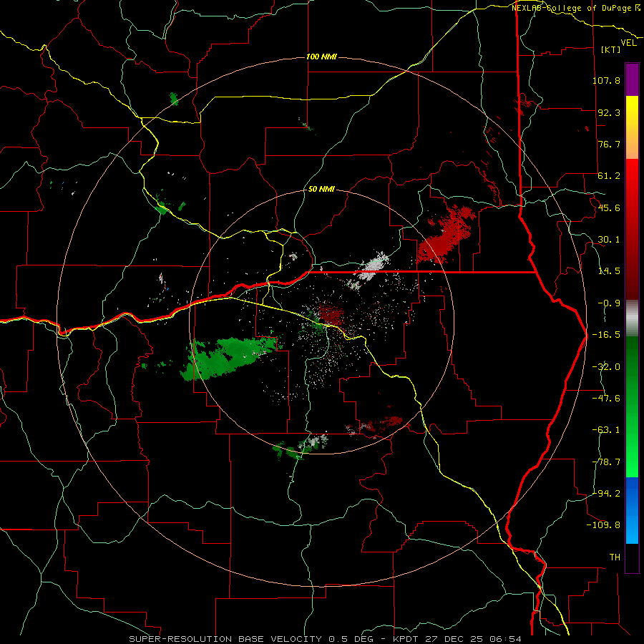Viewport: 644px width, 644px height.
Task: Select the -78.7 velocity scale value
Action: (x=606, y=462)
